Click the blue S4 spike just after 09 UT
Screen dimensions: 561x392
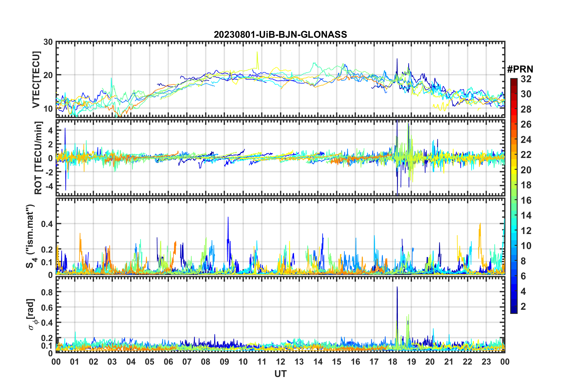228,219
